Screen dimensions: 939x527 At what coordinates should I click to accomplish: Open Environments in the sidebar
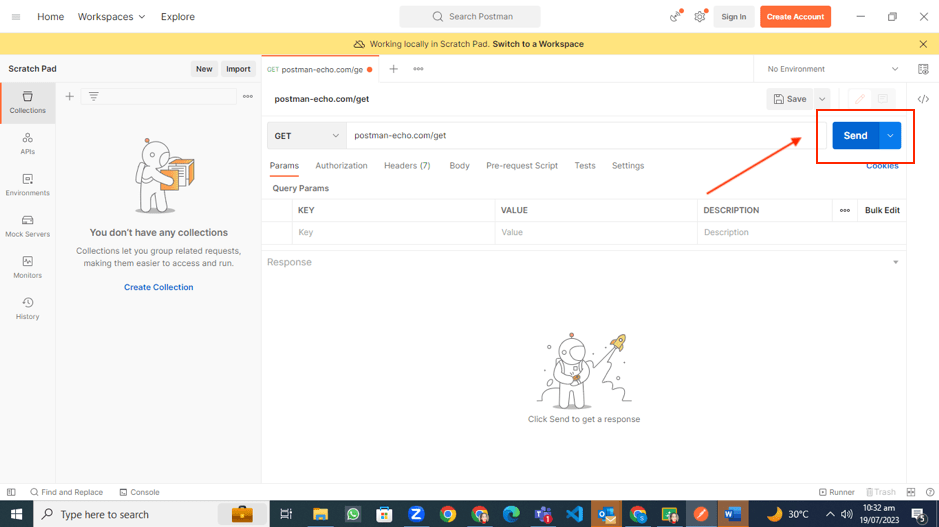27,185
